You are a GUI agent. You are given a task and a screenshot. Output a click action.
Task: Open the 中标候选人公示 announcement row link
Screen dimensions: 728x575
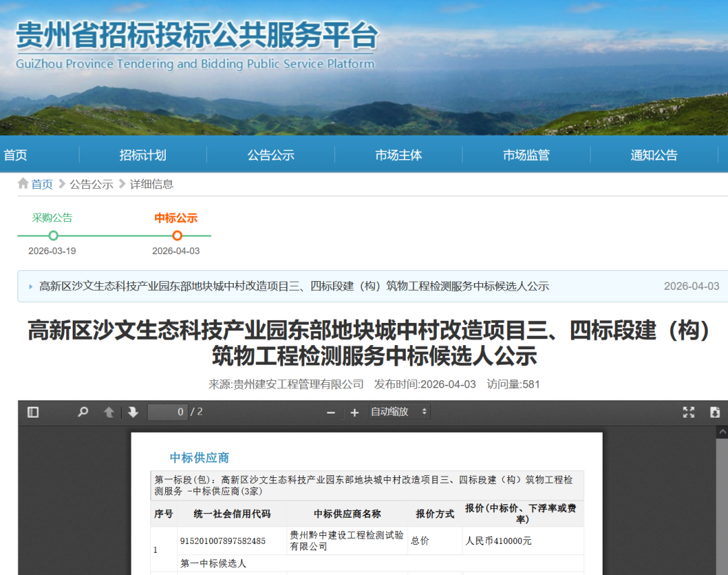(x=294, y=286)
